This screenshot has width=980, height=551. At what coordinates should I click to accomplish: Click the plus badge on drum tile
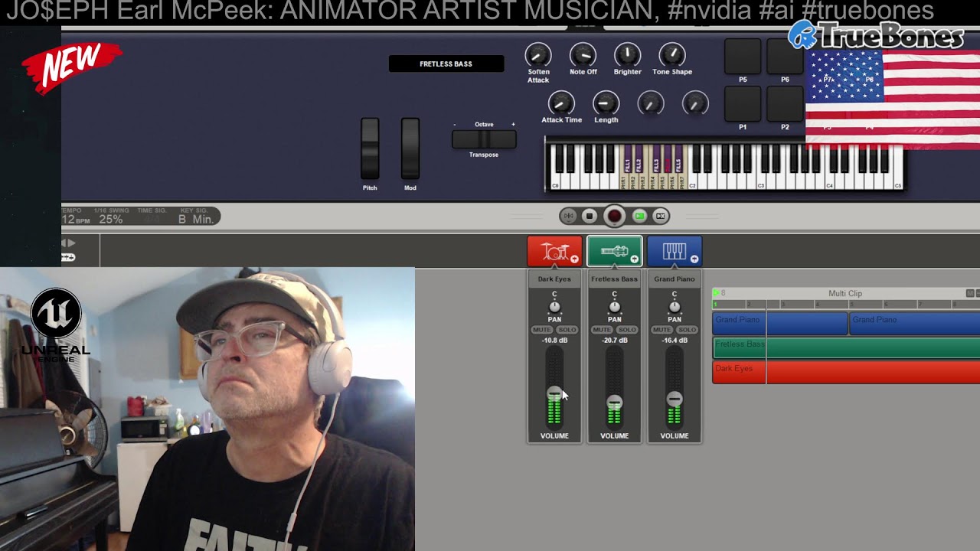click(574, 259)
